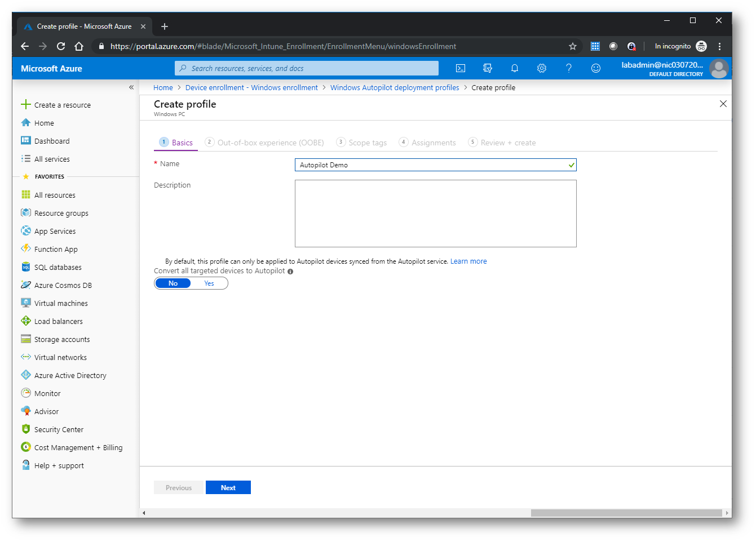756x542 pixels.
Task: Reload the page in Chrome
Action: [61, 46]
